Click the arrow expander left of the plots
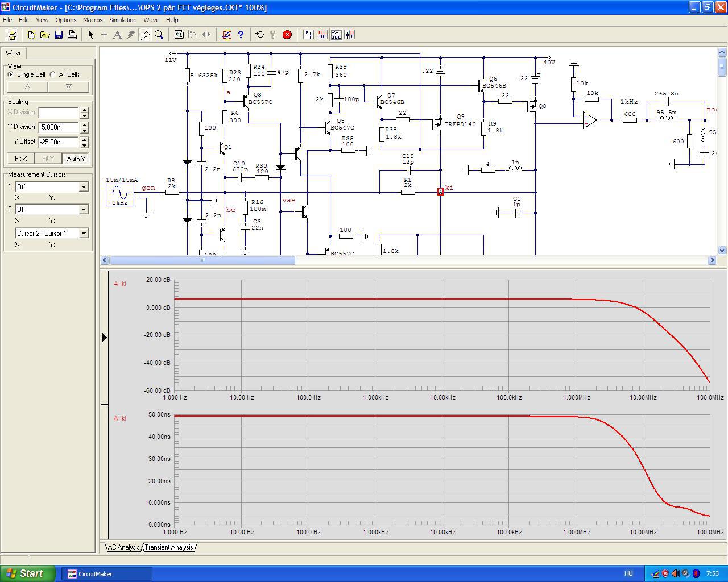The height and width of the screenshot is (582, 728). 105,337
